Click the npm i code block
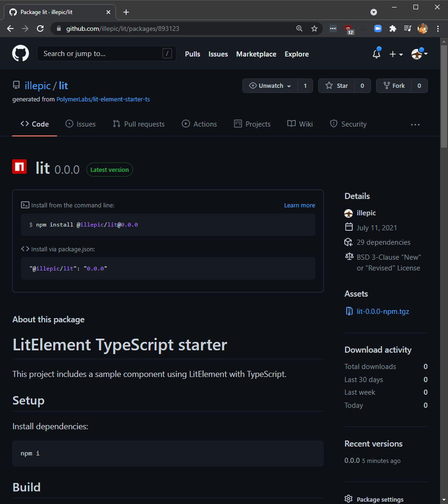The height and width of the screenshot is (504, 448). 168,454
